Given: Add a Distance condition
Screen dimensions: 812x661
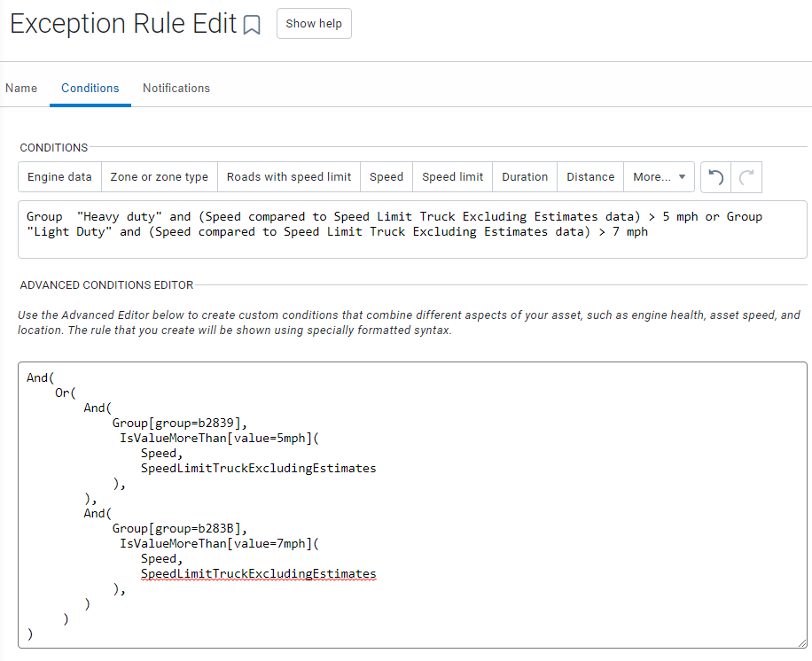Looking at the screenshot, I should click(x=590, y=177).
